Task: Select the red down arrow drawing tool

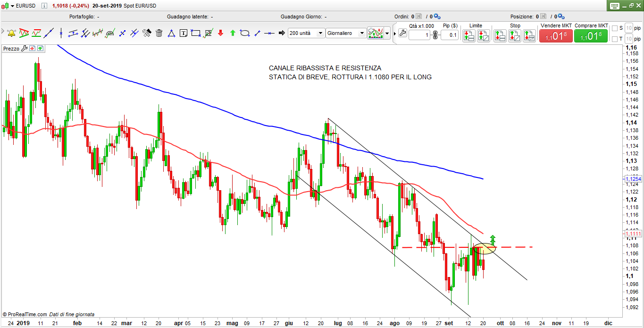Action: point(220,33)
